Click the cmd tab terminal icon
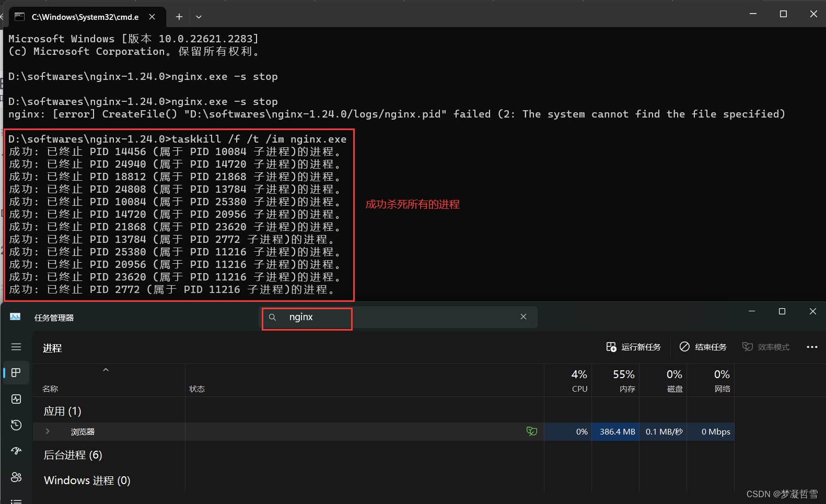The image size is (826, 504). tap(20, 17)
